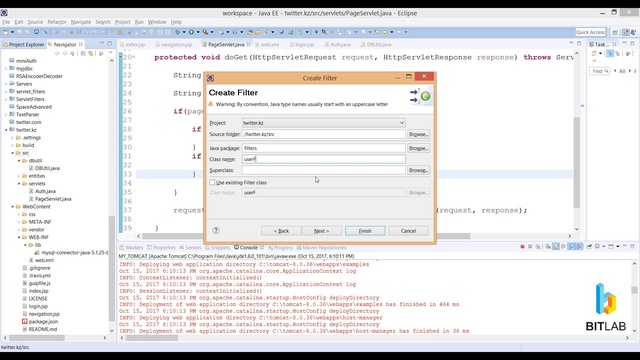Expand the vendor folder
This screenshot has height=360, width=640.
click(19, 230)
